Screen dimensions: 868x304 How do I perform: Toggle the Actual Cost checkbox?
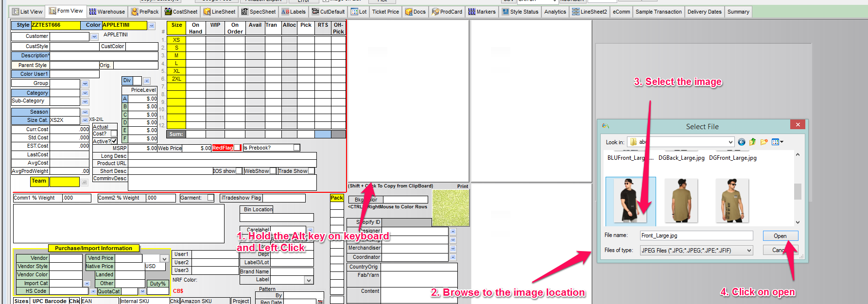(x=114, y=134)
